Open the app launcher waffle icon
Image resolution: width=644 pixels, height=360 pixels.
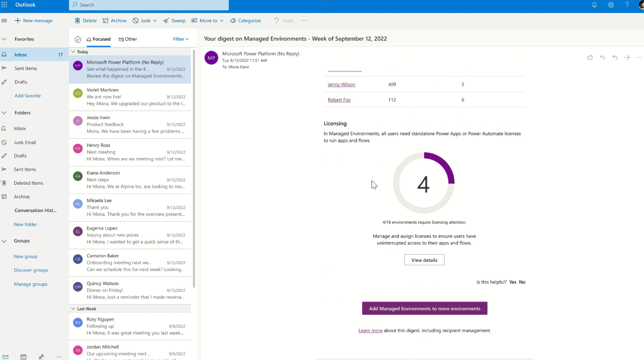click(x=5, y=5)
